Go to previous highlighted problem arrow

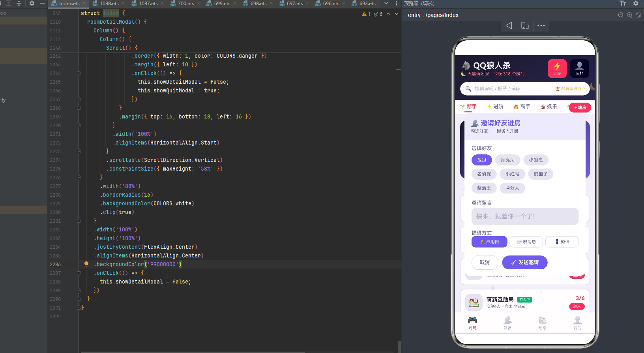tap(388, 14)
